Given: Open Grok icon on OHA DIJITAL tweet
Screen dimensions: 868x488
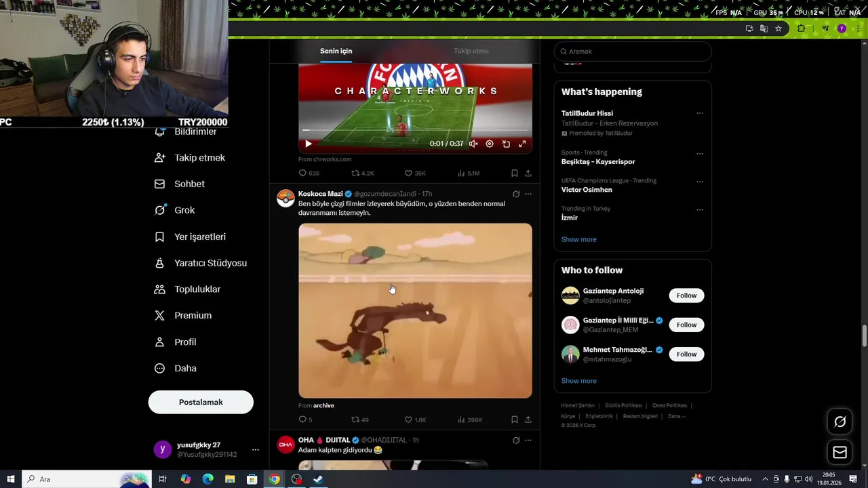Looking at the screenshot, I should click(516, 440).
